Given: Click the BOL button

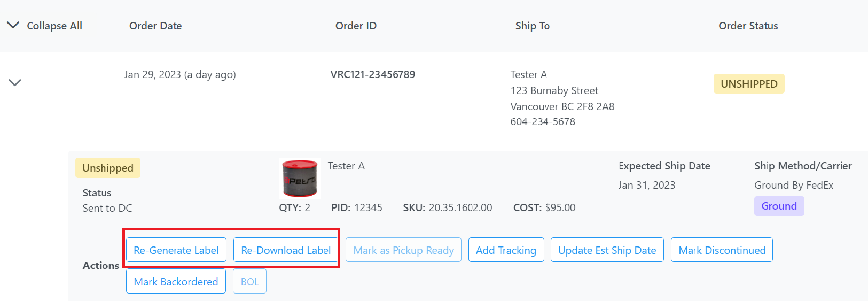Looking at the screenshot, I should pyautogui.click(x=249, y=282).
